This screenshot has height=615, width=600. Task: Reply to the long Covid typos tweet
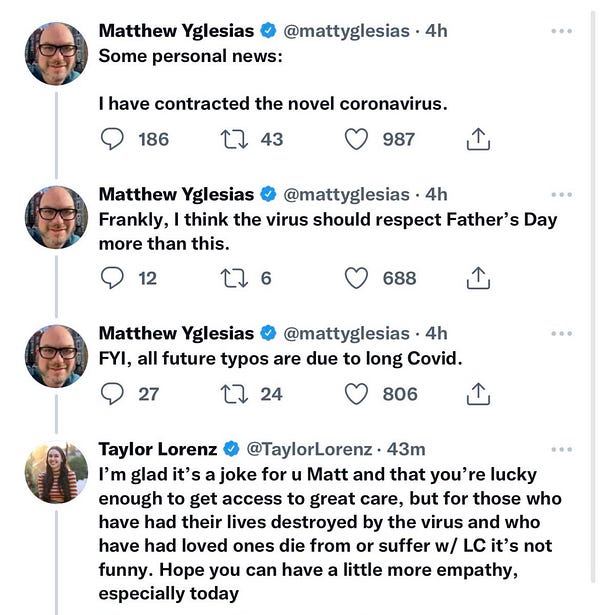tap(113, 394)
